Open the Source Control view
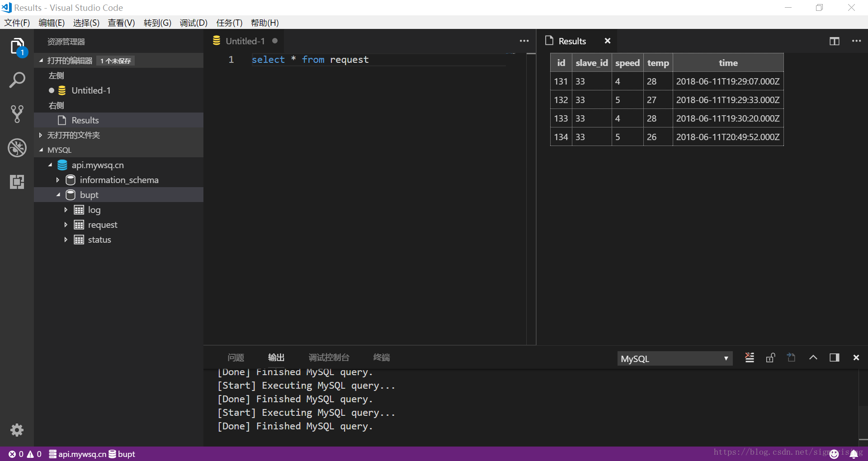The height and width of the screenshot is (461, 868). point(17,114)
